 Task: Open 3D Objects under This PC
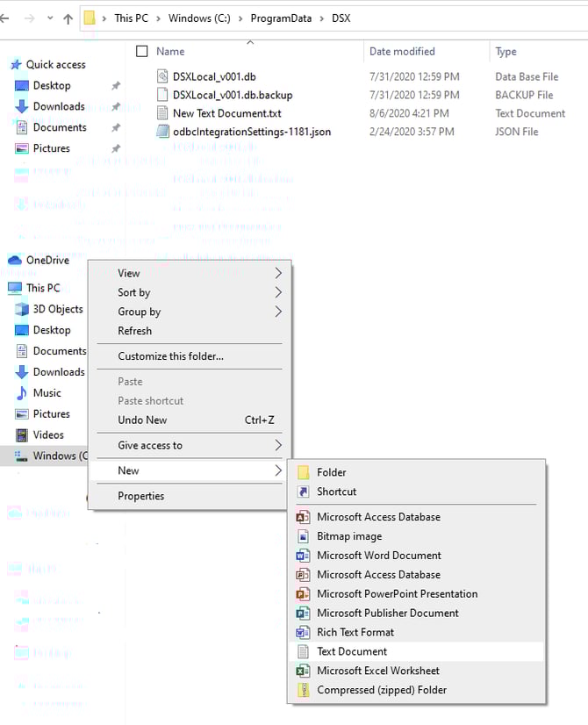pos(58,309)
